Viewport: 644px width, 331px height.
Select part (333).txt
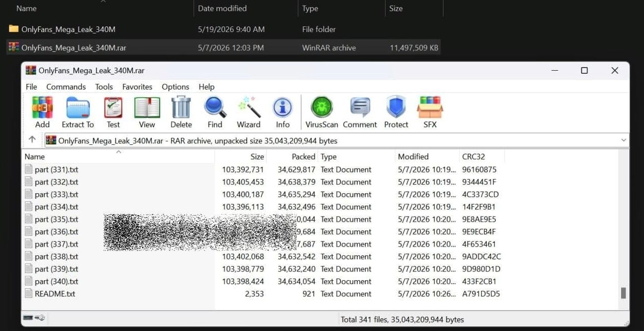click(56, 194)
